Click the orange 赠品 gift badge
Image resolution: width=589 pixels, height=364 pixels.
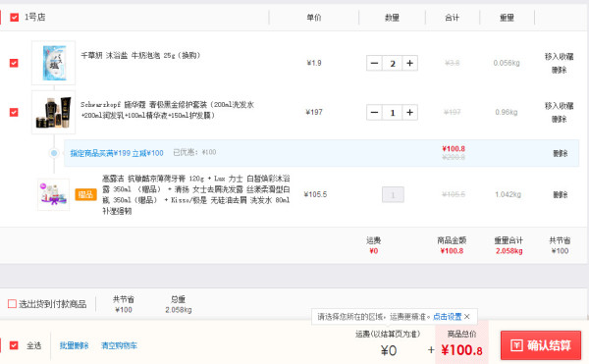(85, 194)
